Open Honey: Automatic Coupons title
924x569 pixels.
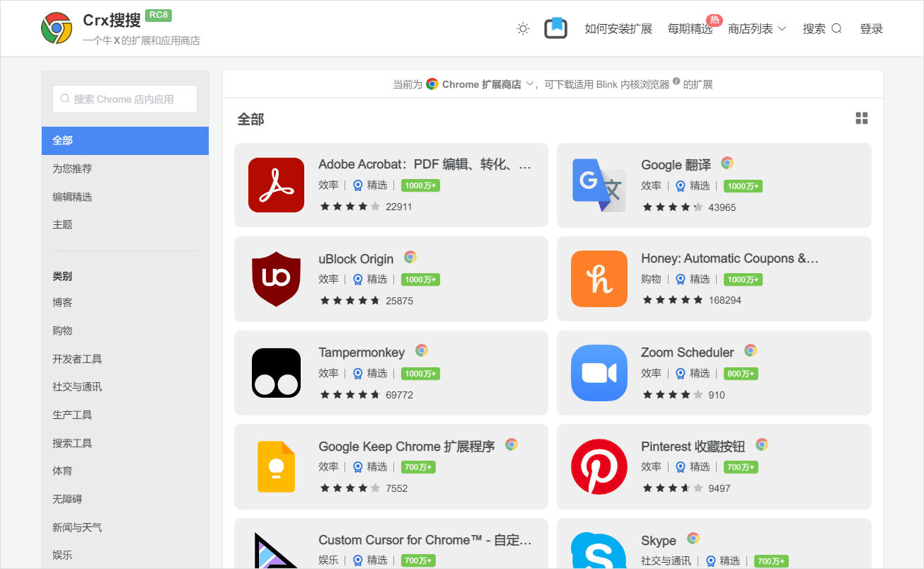tap(729, 259)
